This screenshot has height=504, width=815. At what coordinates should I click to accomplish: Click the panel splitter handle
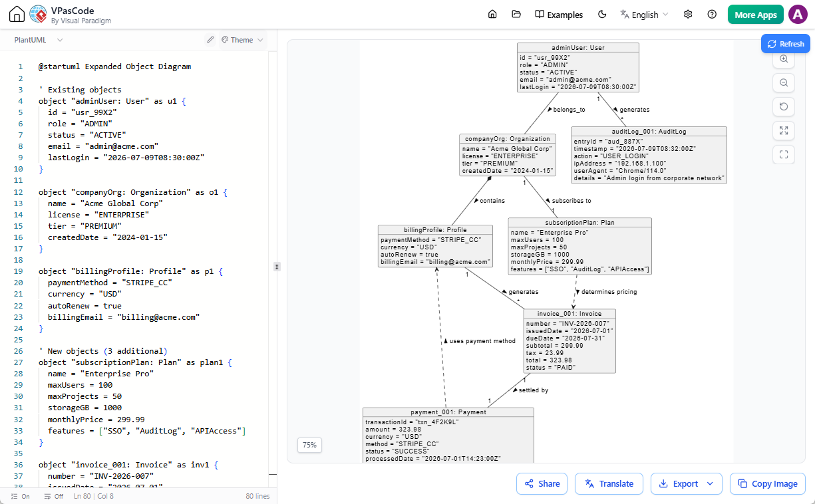pyautogui.click(x=277, y=266)
